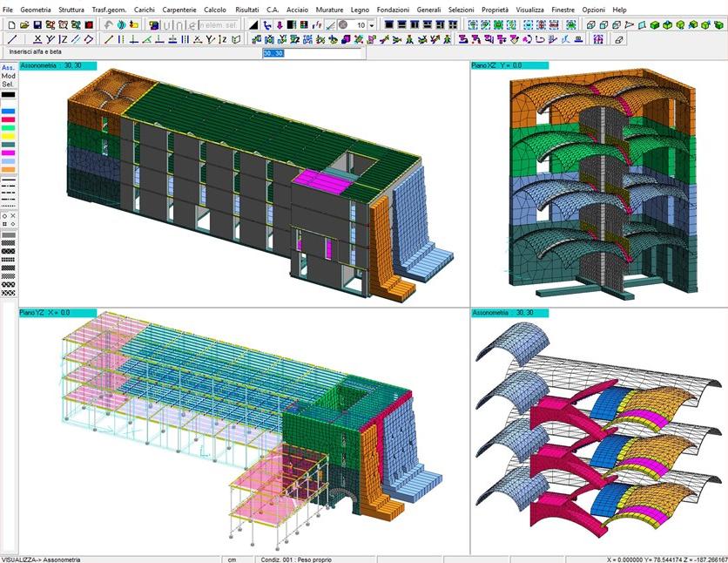Image resolution: width=728 pixels, height=563 pixels.
Task: Pick the magenta color swatch
Action: tap(8, 152)
